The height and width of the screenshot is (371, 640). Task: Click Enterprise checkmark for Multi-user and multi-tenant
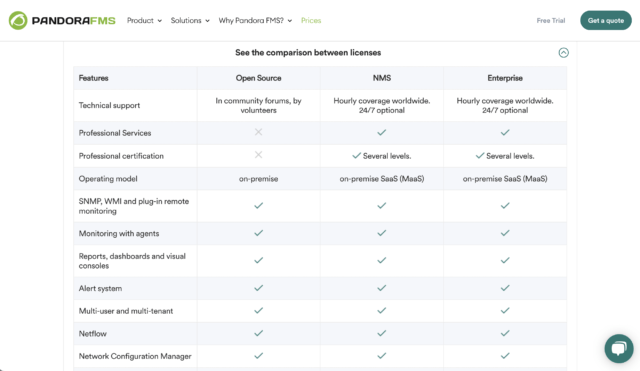coord(505,310)
